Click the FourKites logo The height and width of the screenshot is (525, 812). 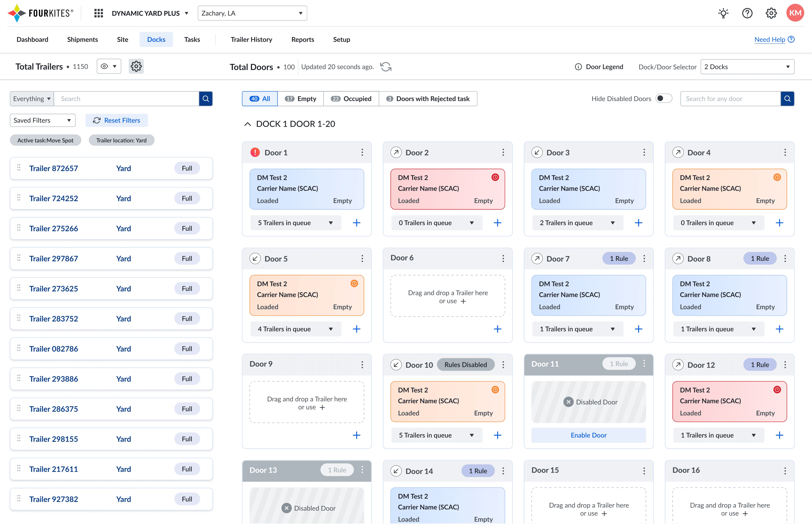coord(41,13)
